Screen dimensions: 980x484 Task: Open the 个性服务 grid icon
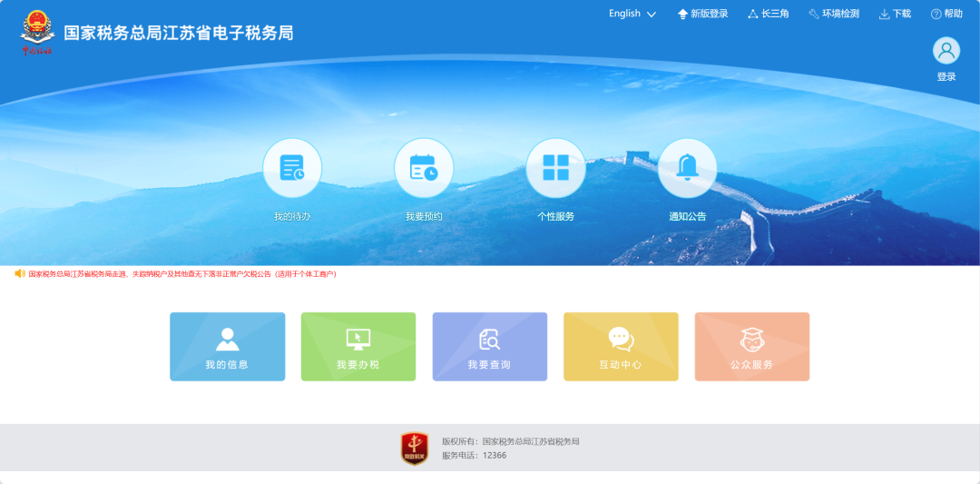click(555, 168)
